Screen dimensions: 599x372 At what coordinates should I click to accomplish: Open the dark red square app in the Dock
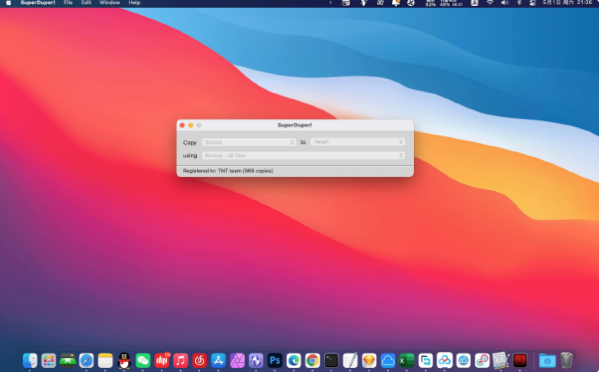coord(520,360)
